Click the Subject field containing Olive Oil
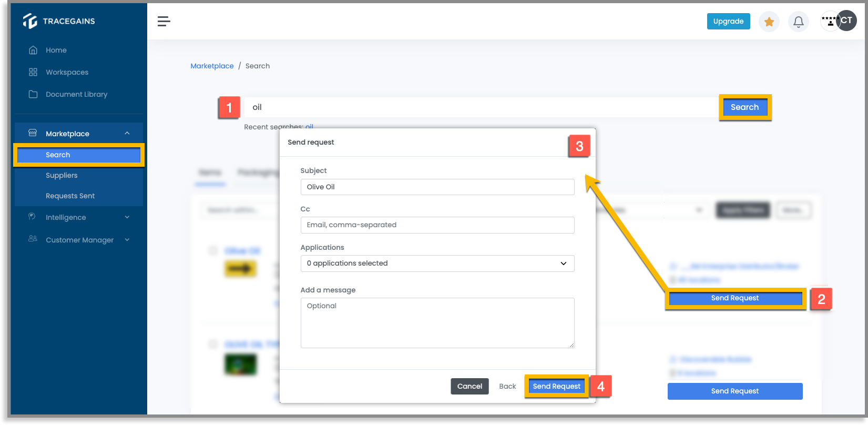Viewport: 868px width, 425px height. coord(437,187)
